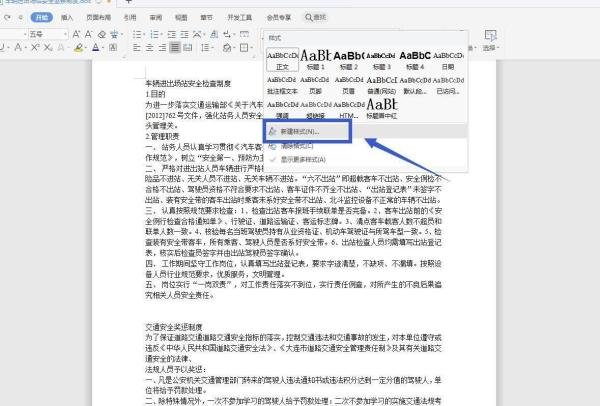600x406 pixels.
Task: Open the font size 五号 dropdown arrow
Action: click(65, 34)
